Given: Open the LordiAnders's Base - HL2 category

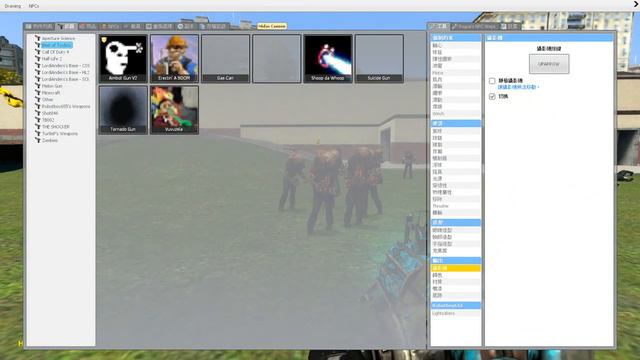Looking at the screenshot, I should [65, 72].
